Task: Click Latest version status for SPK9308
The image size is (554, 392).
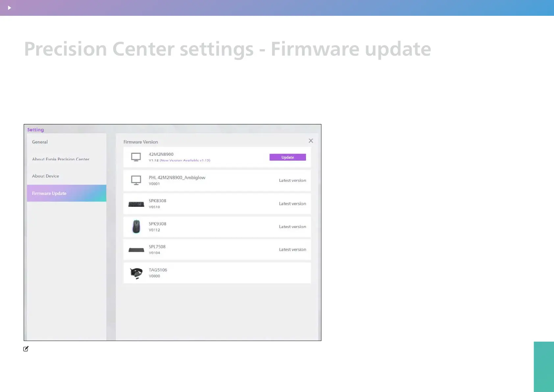Action: point(292,227)
